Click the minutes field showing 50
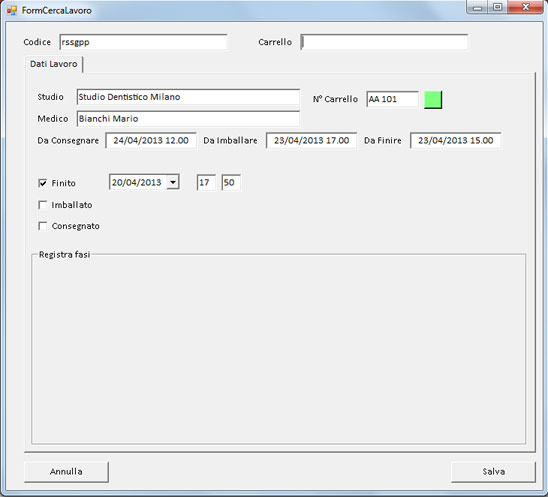 (x=231, y=182)
